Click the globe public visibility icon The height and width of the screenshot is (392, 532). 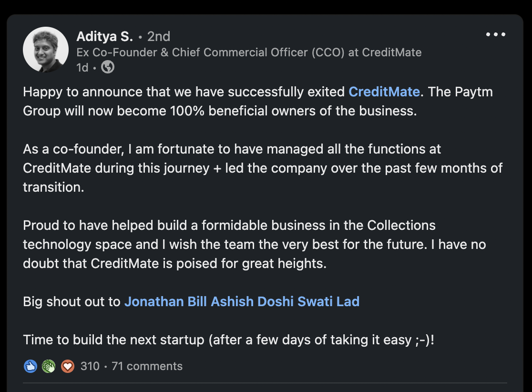pos(108,68)
